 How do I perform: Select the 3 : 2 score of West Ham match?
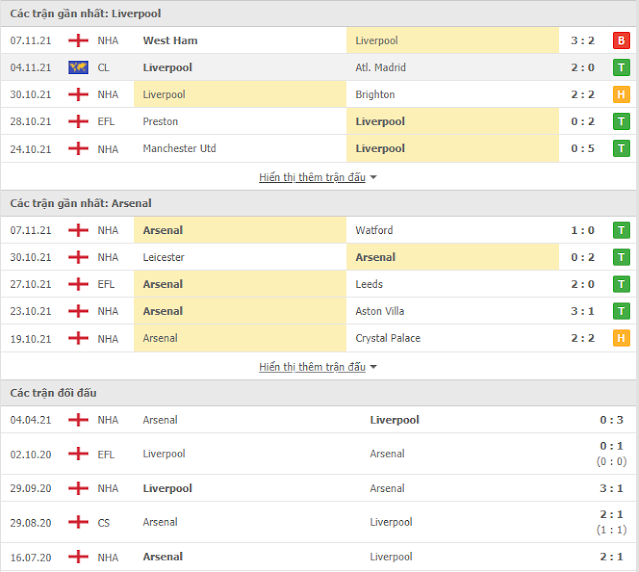click(x=582, y=40)
